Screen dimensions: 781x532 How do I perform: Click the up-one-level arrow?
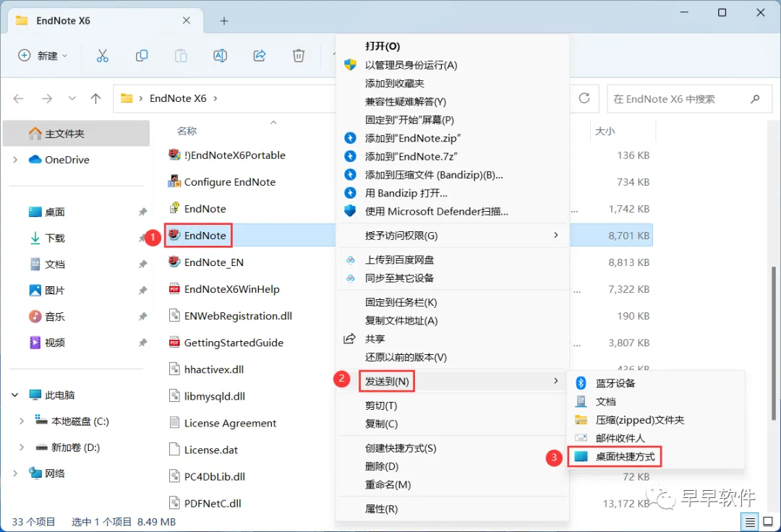point(95,98)
